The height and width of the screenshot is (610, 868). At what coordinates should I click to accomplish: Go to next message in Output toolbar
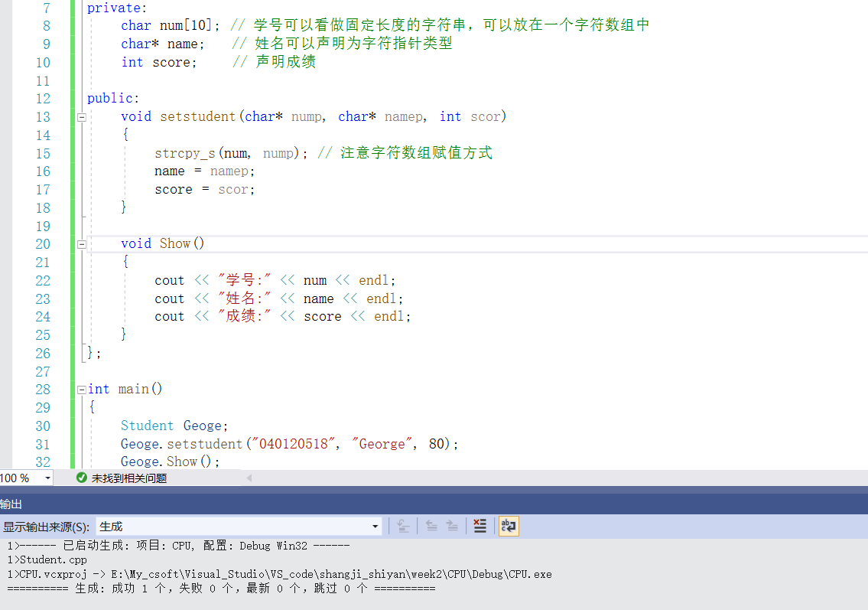(x=452, y=526)
